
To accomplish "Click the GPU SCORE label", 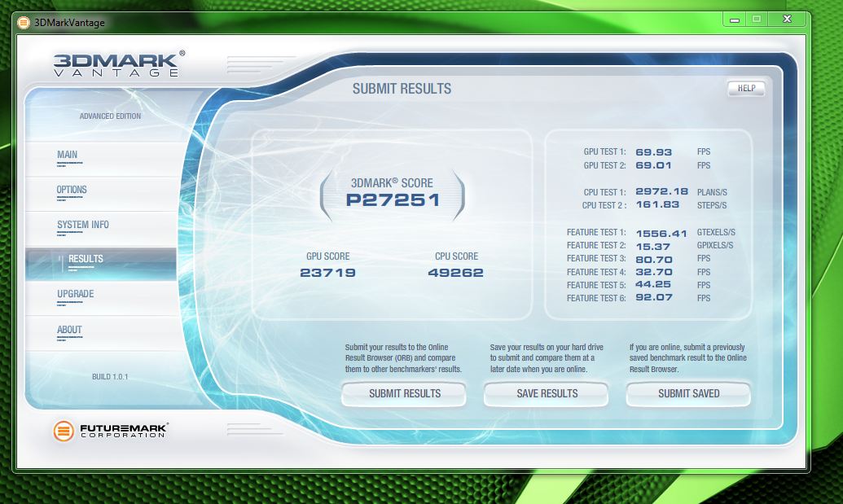I will (328, 256).
